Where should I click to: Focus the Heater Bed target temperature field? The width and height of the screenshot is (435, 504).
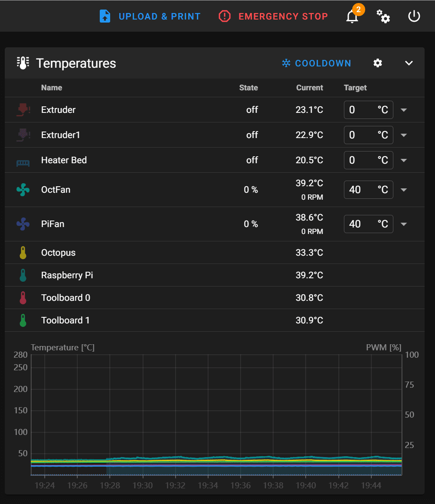coord(368,160)
